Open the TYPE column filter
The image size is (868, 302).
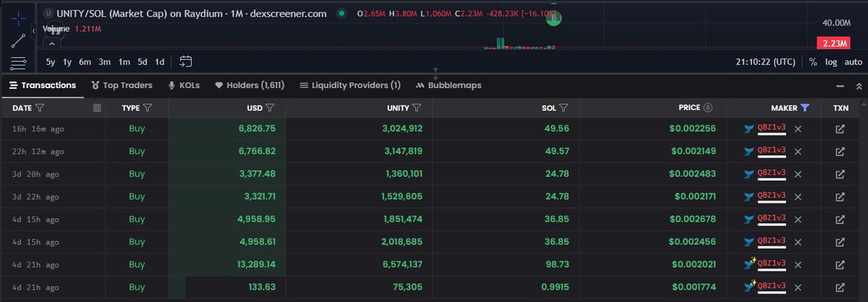tap(148, 108)
